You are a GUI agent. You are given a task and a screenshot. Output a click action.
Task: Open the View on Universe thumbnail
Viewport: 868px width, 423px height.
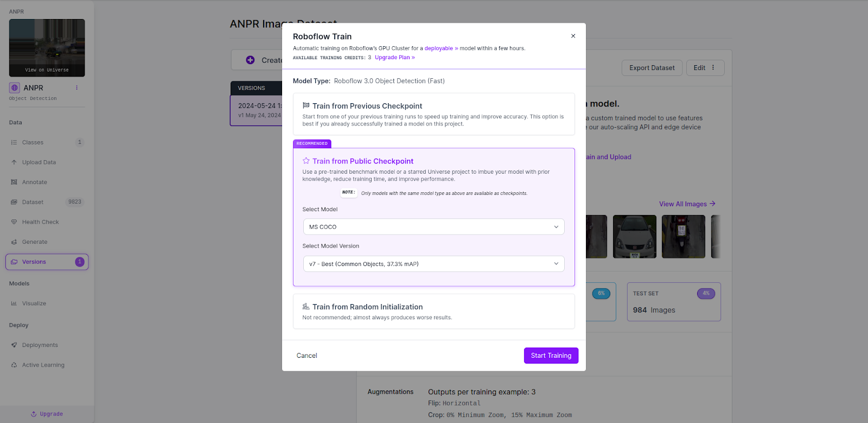click(x=47, y=48)
